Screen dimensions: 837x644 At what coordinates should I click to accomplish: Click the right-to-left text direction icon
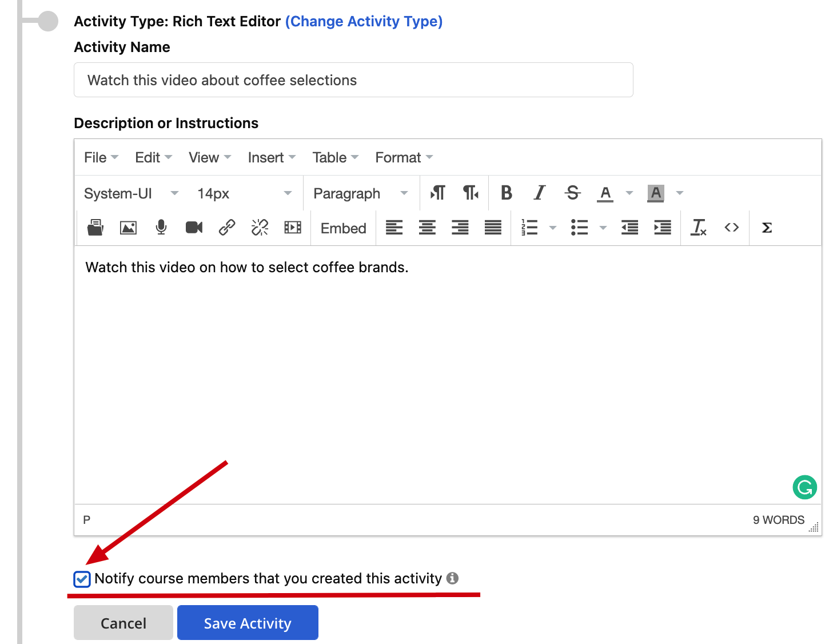pos(471,193)
